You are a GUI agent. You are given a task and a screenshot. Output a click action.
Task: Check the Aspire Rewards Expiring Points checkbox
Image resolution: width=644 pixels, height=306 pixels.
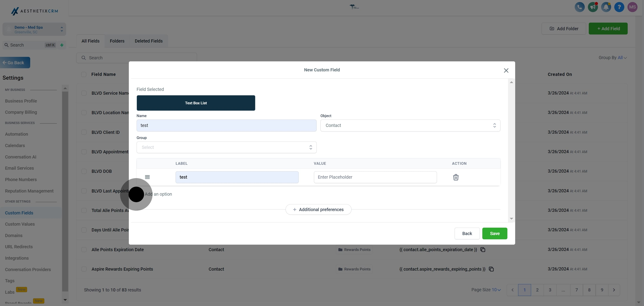tap(84, 269)
